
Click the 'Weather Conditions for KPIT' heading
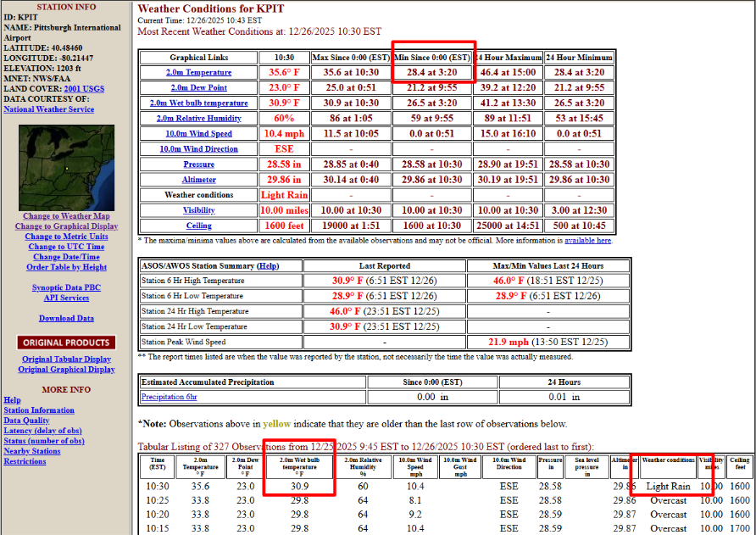211,8
